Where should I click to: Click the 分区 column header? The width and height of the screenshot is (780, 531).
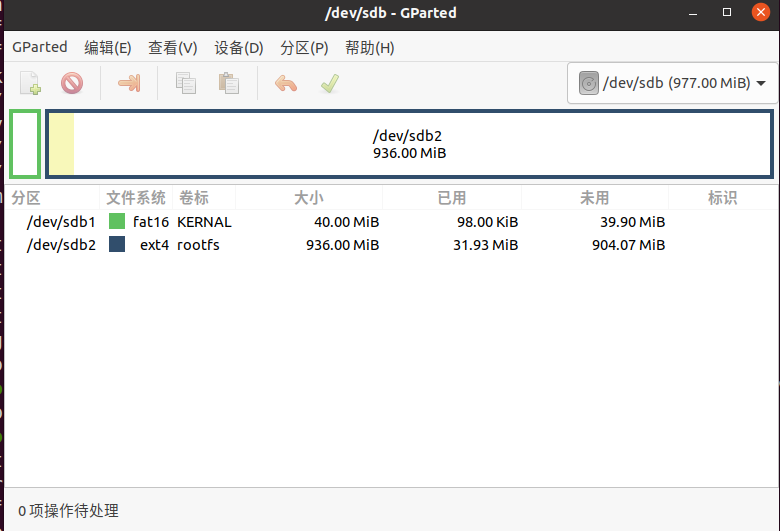(x=26, y=198)
